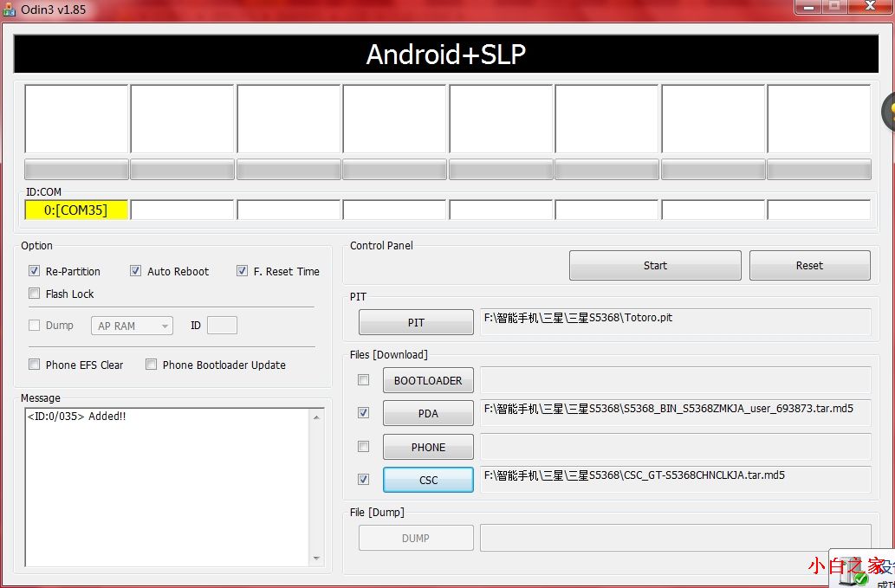Tick the checkbox next to PHONE
Image resolution: width=895 pixels, height=588 pixels.
point(363,447)
